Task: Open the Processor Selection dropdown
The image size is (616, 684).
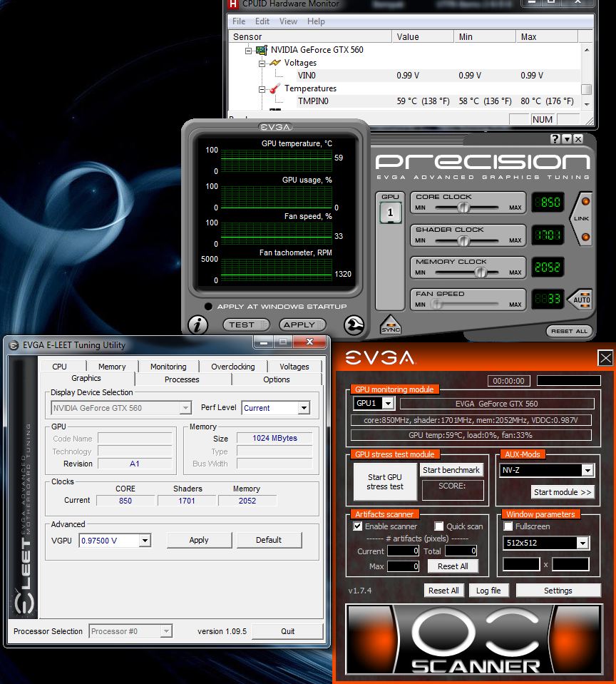Action: pos(166,631)
